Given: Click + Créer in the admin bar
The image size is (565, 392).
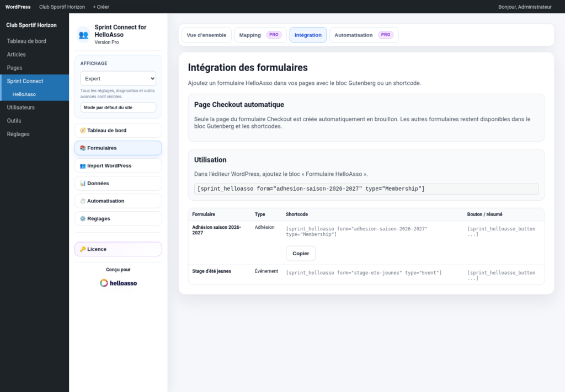Looking at the screenshot, I should 101,7.
